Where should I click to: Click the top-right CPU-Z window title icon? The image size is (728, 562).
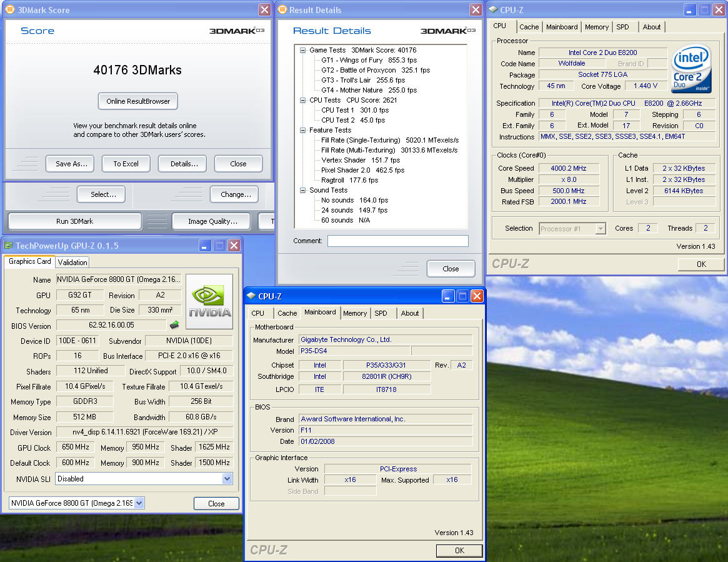[x=493, y=9]
